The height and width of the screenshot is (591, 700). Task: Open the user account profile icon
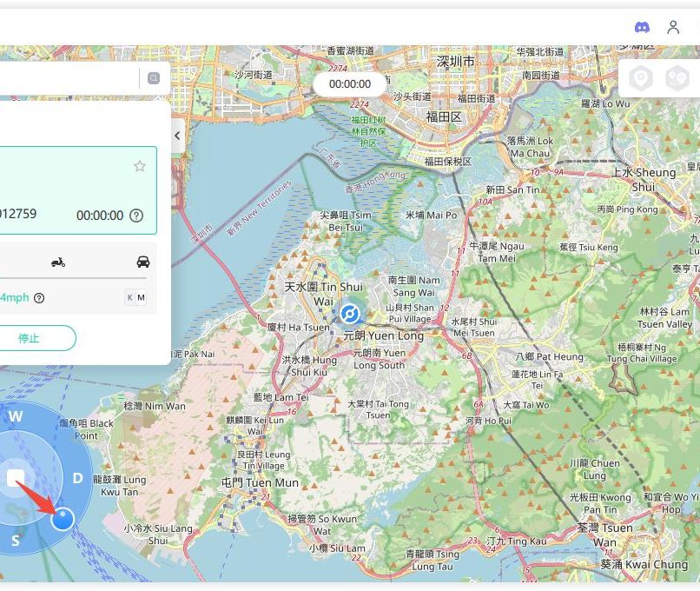tap(673, 27)
